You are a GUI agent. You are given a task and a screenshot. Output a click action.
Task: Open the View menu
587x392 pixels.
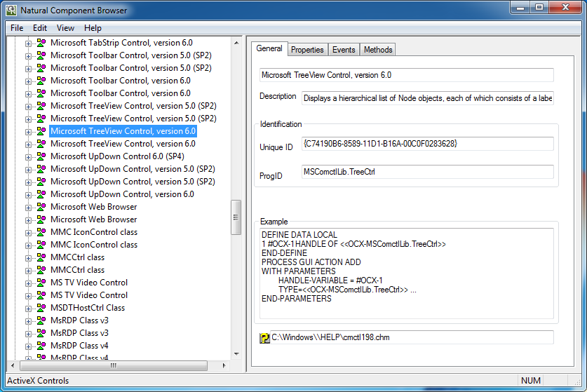[65, 28]
